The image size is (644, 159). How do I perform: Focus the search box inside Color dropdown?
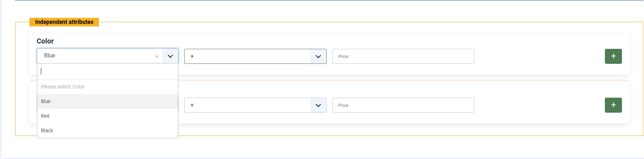[x=107, y=71]
